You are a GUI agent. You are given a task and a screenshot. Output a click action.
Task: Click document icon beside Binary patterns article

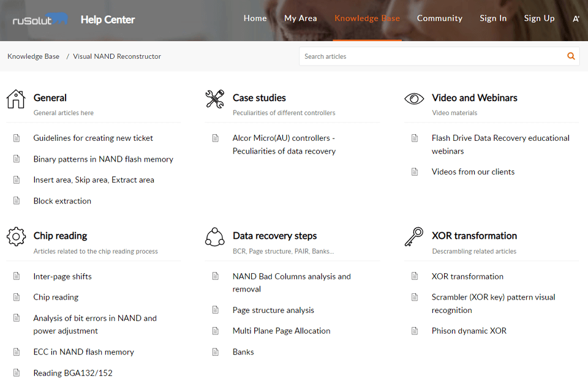coord(17,159)
